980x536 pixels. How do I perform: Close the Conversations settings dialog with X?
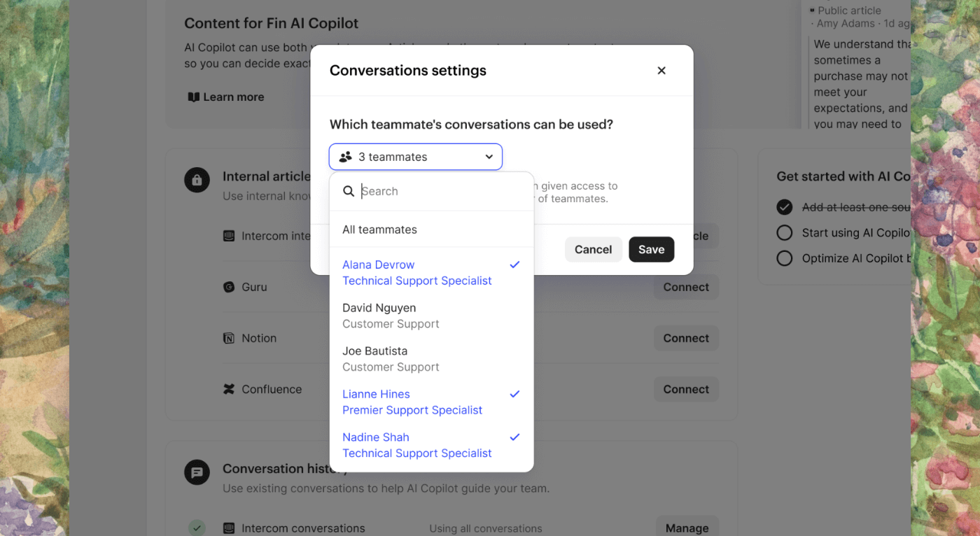coord(661,71)
